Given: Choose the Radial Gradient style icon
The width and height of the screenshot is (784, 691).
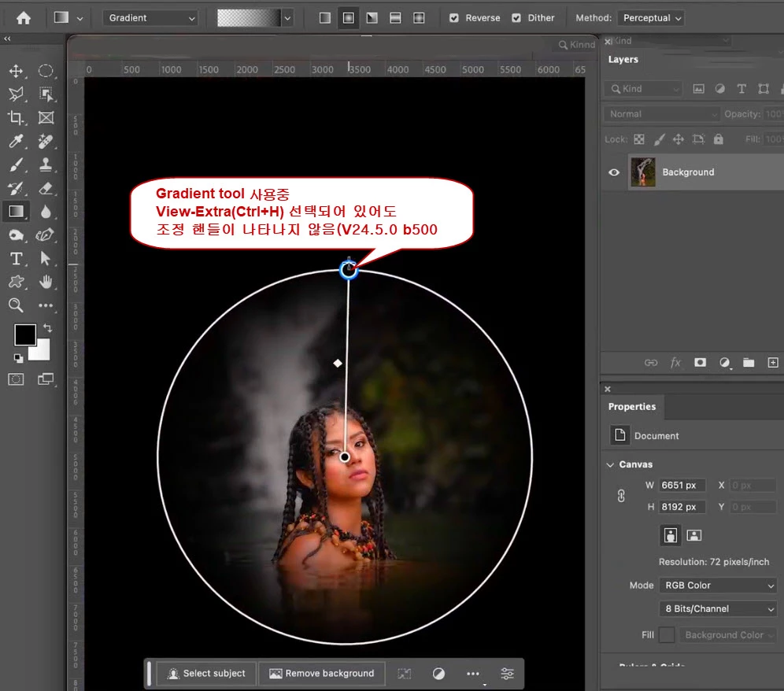Looking at the screenshot, I should coord(349,18).
